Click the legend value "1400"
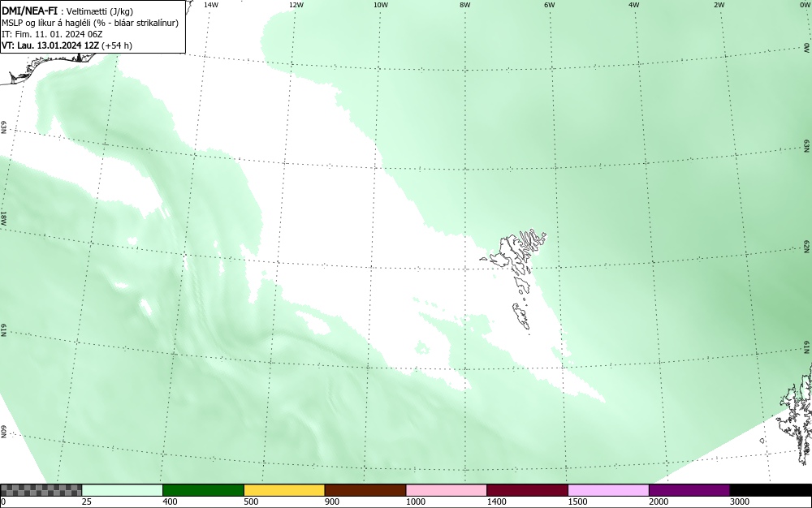The width and height of the screenshot is (812, 508). click(x=497, y=502)
